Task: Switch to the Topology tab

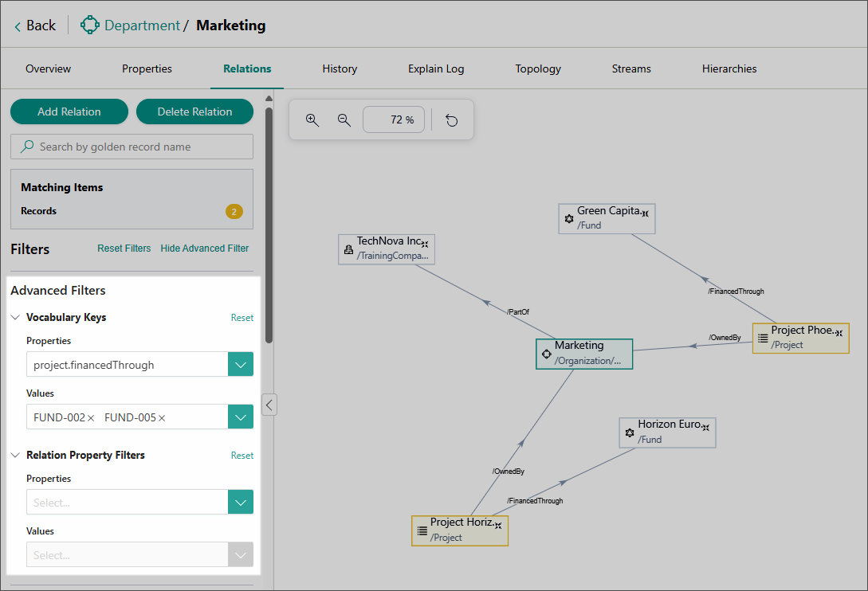Action: (x=538, y=68)
